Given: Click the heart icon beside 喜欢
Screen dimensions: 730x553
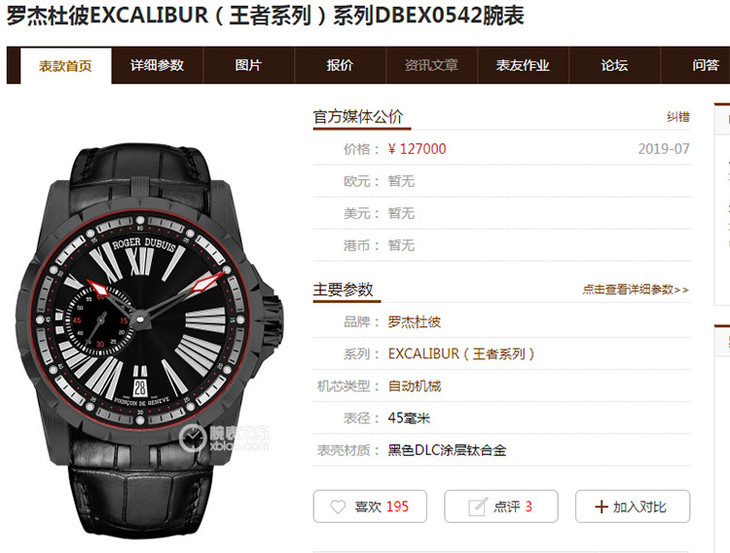Looking at the screenshot, I should [x=338, y=506].
